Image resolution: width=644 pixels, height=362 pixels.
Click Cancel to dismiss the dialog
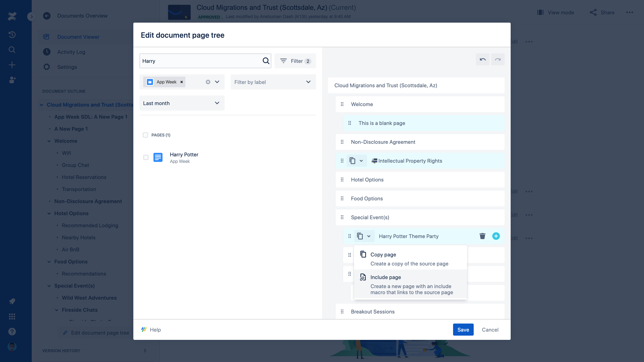click(x=490, y=330)
